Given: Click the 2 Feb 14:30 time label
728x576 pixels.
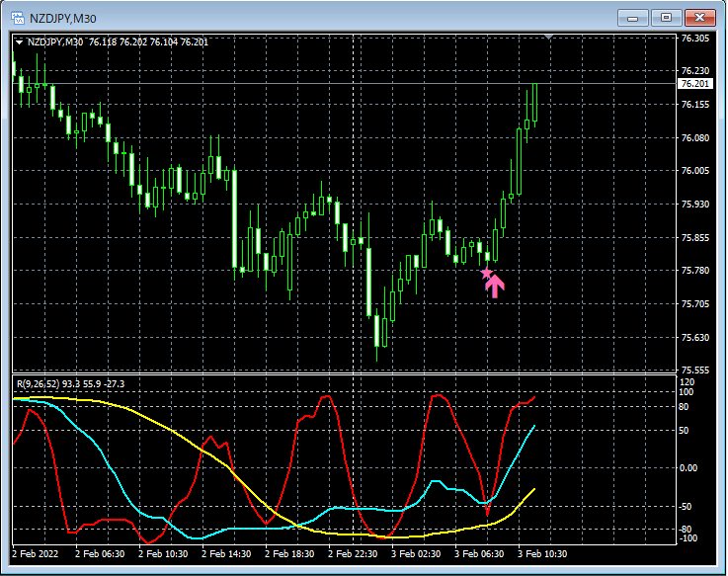Looking at the screenshot, I should pyautogui.click(x=226, y=553).
